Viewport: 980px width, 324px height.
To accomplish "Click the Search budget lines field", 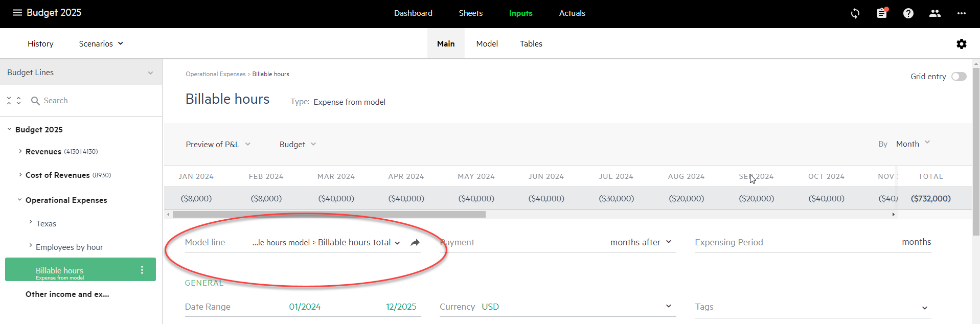I will 56,101.
